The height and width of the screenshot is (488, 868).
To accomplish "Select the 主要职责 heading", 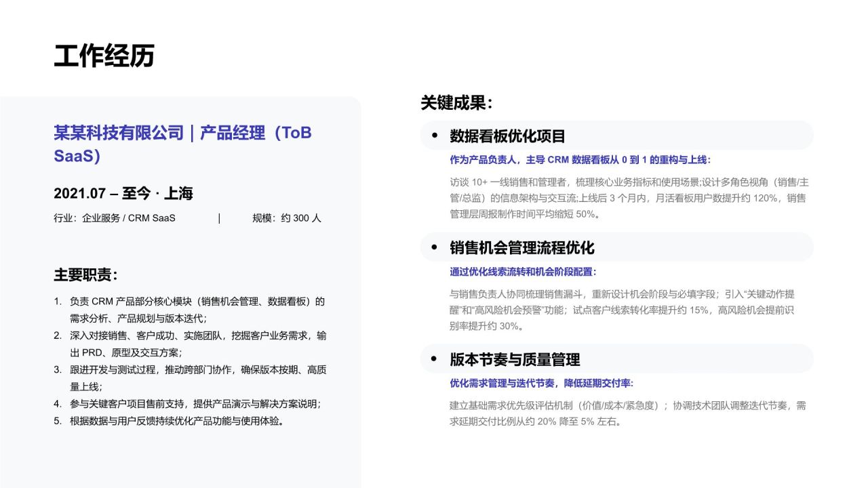I will pyautogui.click(x=86, y=275).
